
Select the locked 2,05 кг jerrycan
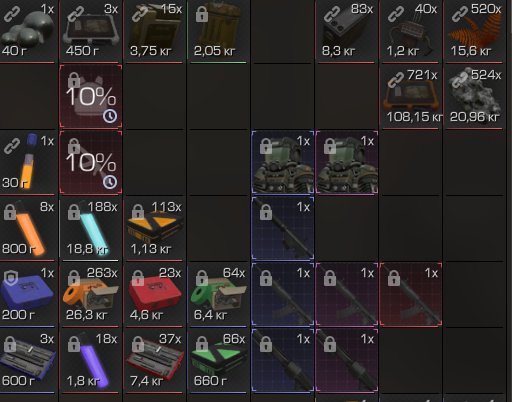pos(218,31)
